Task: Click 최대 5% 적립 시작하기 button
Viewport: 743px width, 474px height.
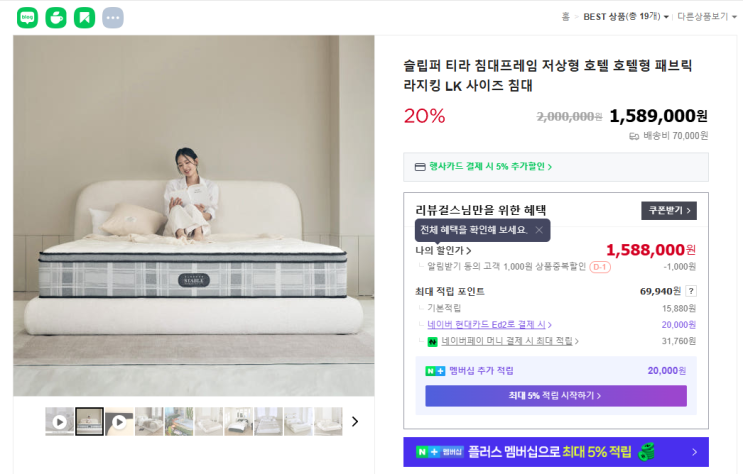Action: point(556,396)
